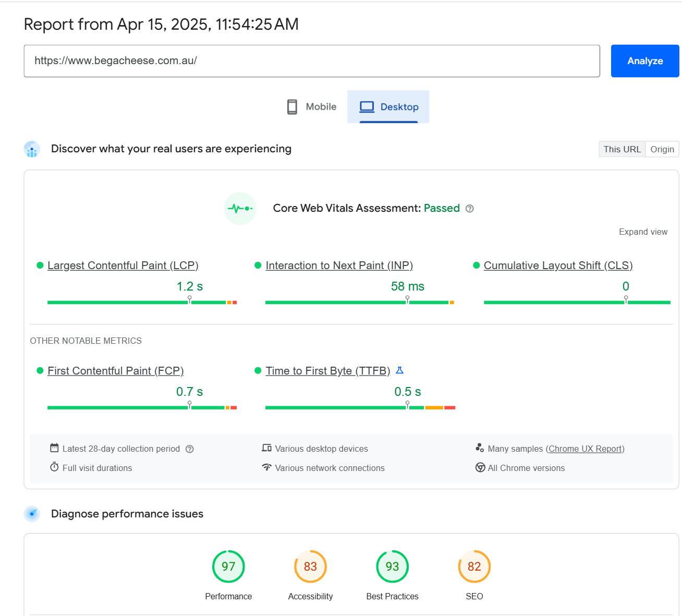Click the OTHER NOTABLE METRICS heading

tap(86, 341)
